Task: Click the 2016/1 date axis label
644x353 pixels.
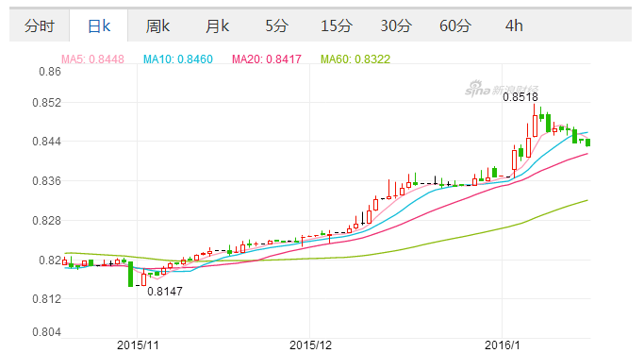Action: coord(502,345)
